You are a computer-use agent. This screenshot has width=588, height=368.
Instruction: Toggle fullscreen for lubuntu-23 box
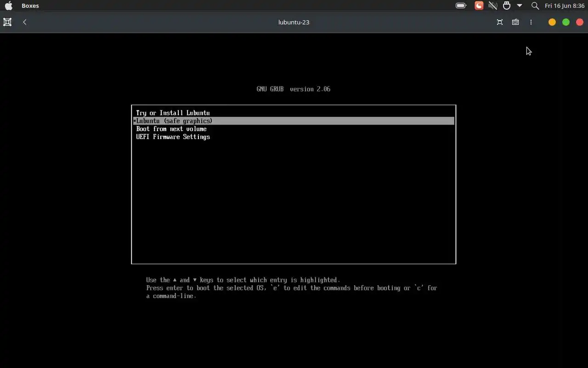coord(500,22)
